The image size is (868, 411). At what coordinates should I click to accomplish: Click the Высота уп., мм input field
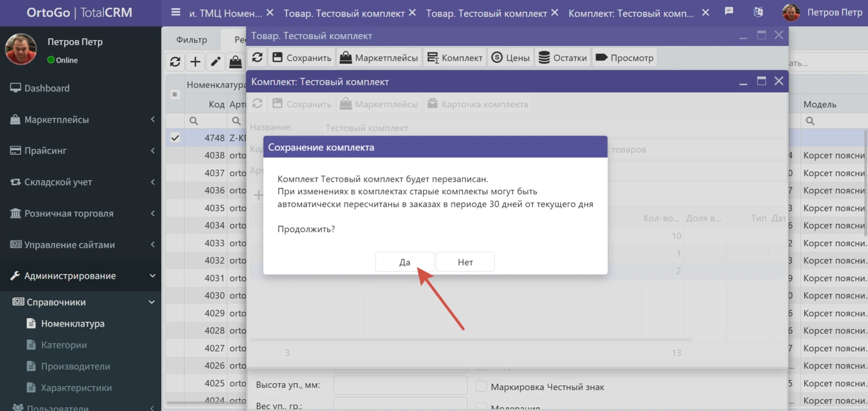tap(400, 385)
